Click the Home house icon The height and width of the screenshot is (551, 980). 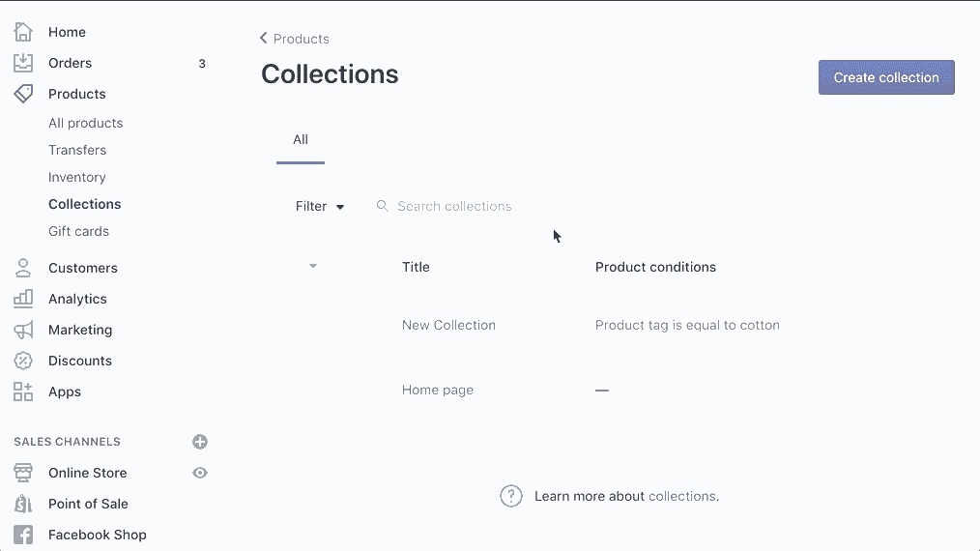tap(23, 32)
